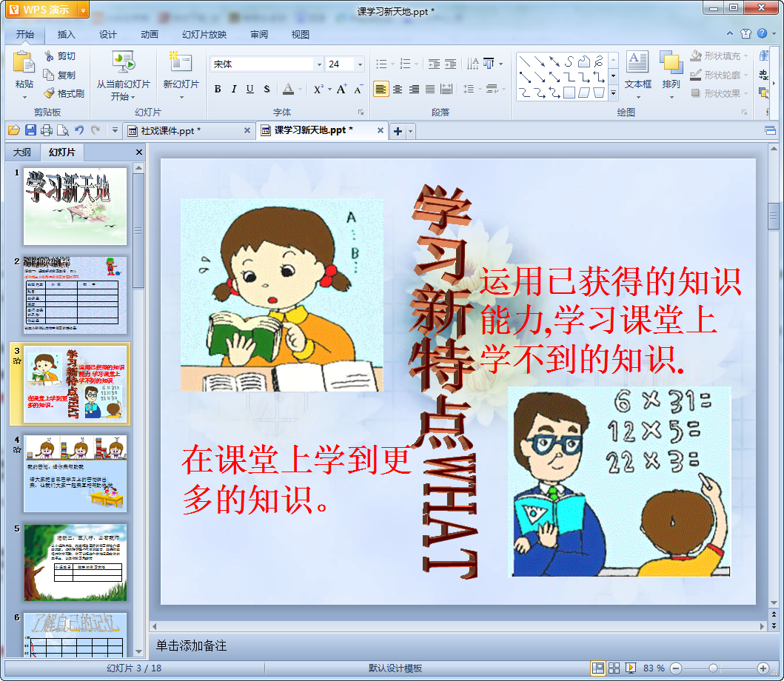Start slideshow from current slide (从当前幻灯片开始)
The width and height of the screenshot is (784, 681).
click(x=123, y=76)
